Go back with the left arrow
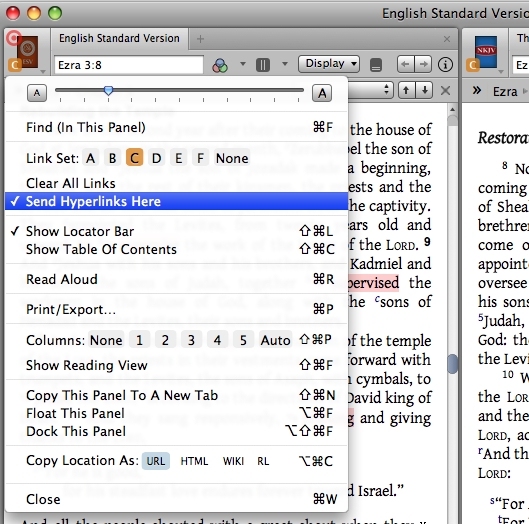Viewport: 529px width, 524px height. pos(406,64)
